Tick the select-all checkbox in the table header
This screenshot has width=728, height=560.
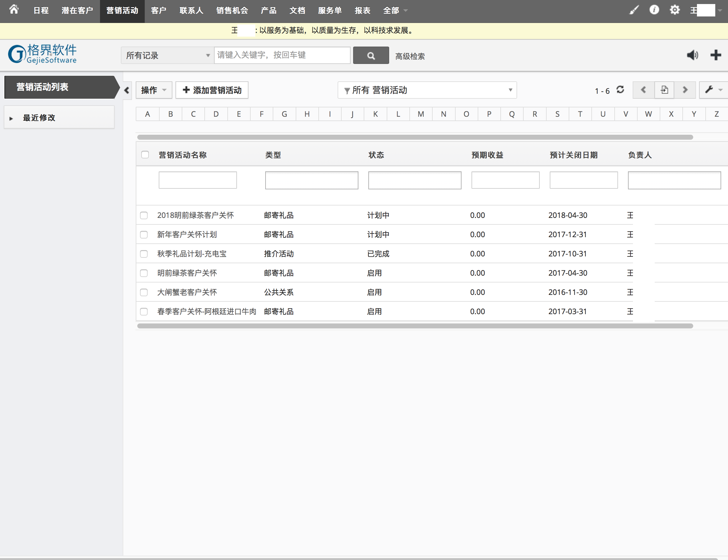coord(145,155)
